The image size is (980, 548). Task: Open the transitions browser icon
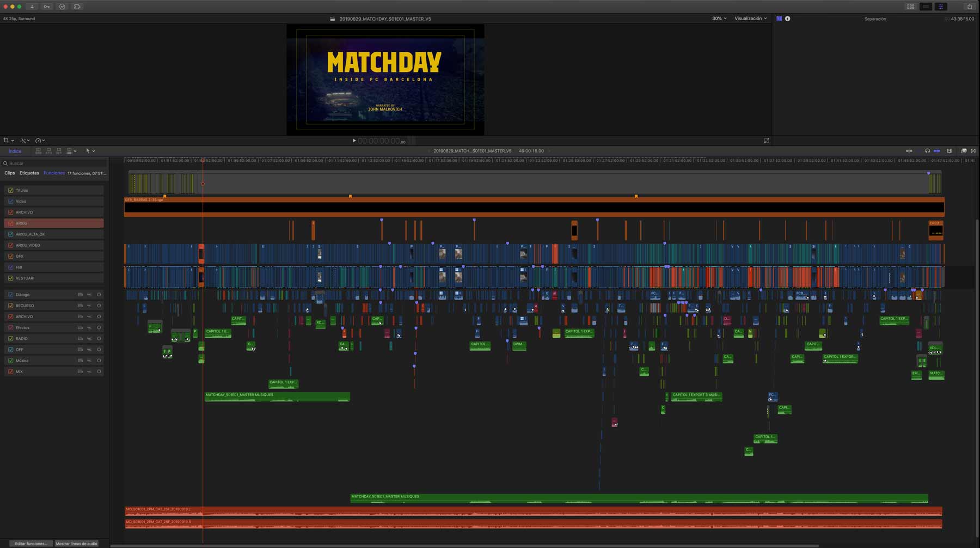click(x=973, y=151)
